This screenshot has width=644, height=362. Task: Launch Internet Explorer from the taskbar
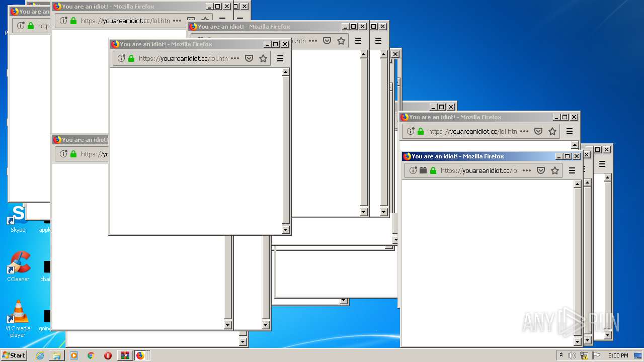[40, 355]
